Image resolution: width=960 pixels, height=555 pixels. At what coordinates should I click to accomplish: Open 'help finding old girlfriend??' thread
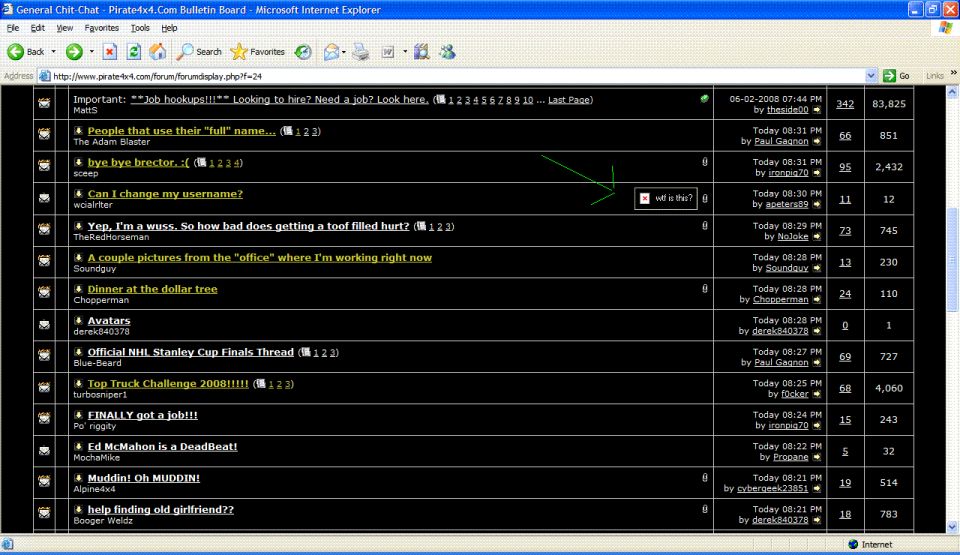(160, 509)
